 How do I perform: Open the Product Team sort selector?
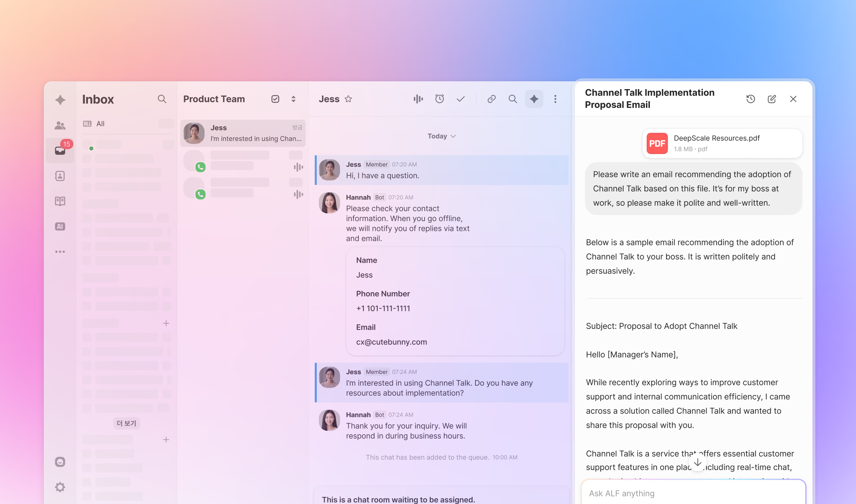[x=293, y=99]
